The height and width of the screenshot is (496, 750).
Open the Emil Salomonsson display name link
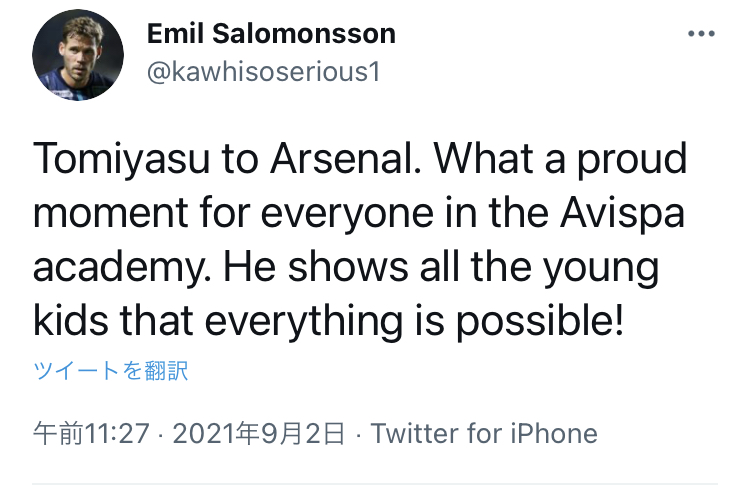pyautogui.click(x=271, y=34)
